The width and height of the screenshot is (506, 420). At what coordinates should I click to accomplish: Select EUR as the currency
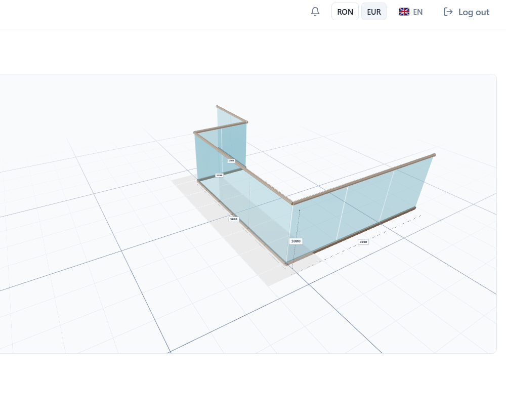tap(374, 12)
